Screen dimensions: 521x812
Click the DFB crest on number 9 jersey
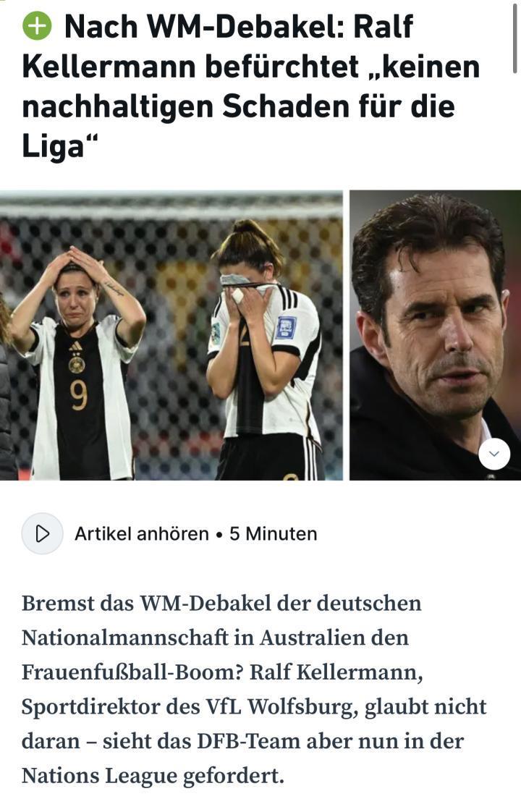pos(77,364)
